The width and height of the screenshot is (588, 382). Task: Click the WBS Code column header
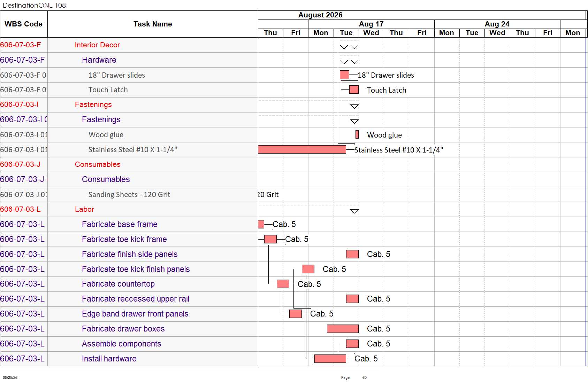pos(23,24)
